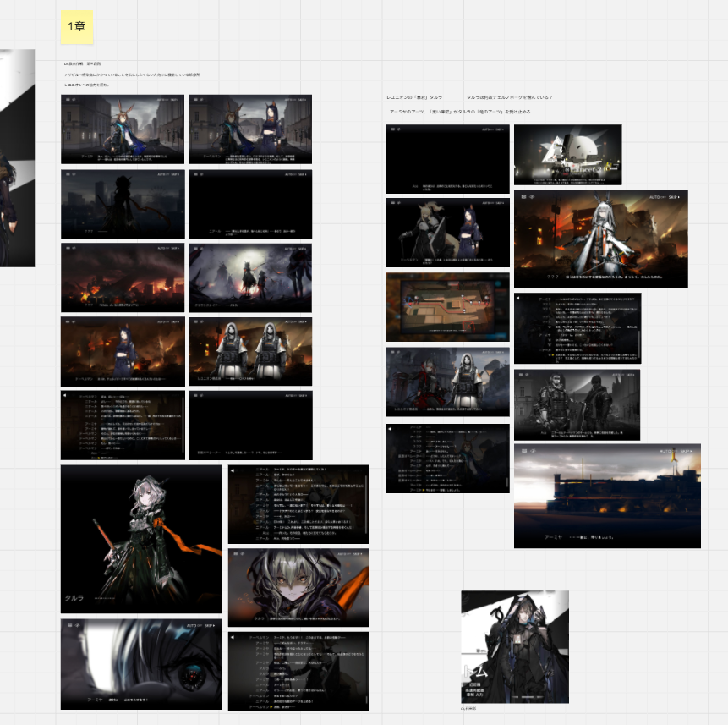Select the yellow 1章 sticky note

click(x=77, y=27)
